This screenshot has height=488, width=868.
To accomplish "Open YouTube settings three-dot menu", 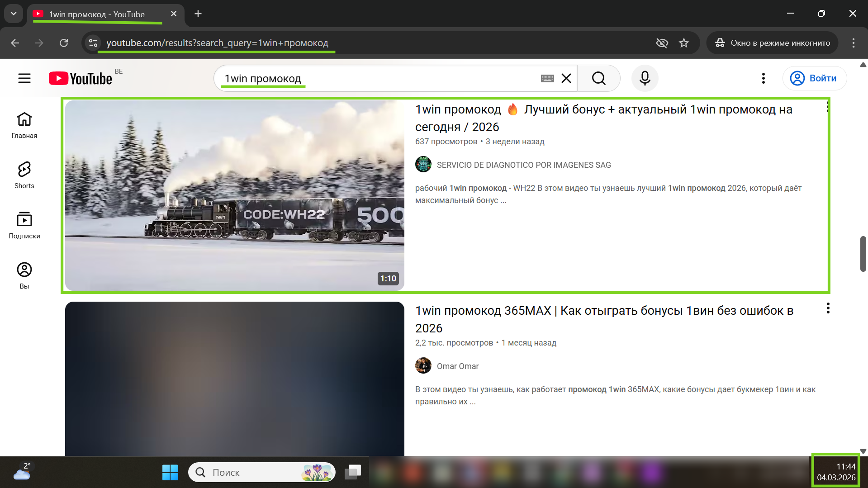I will click(x=763, y=78).
